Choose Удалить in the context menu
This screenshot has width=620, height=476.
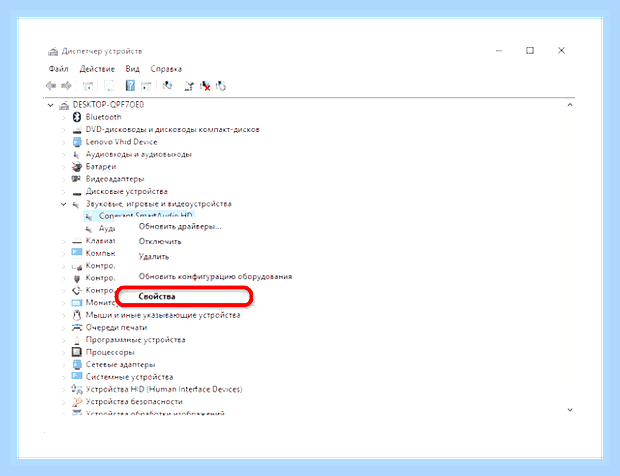coord(154,257)
